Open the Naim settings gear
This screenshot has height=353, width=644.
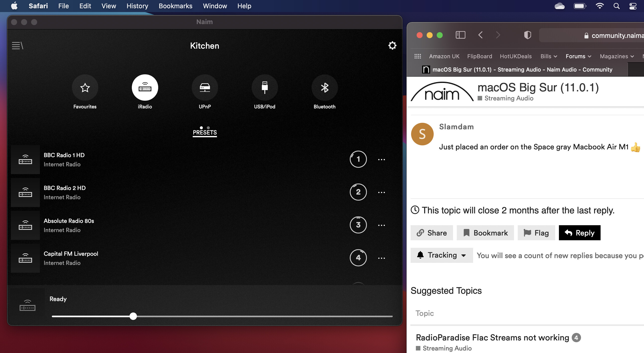click(x=392, y=46)
